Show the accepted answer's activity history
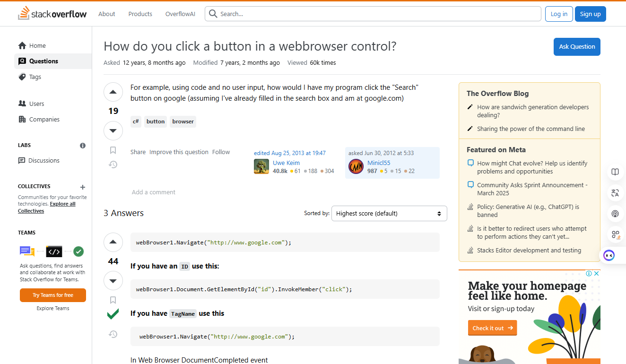Viewport: 626px width, 364px height. 113,334
